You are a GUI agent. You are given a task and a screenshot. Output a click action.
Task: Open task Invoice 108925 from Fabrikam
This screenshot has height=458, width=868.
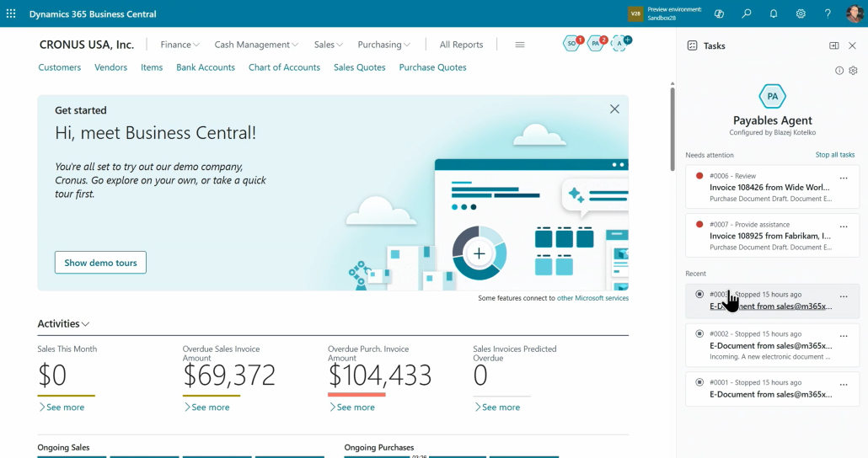coord(772,236)
